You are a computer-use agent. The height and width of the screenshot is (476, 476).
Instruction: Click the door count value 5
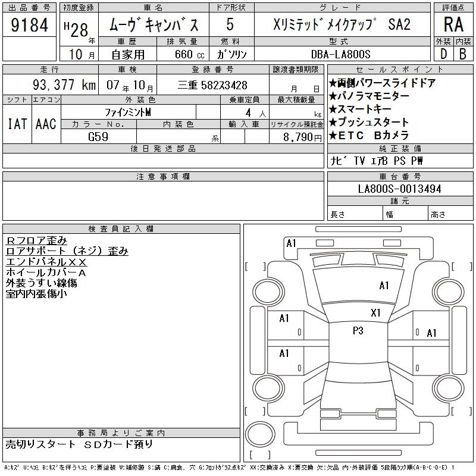pos(230,24)
